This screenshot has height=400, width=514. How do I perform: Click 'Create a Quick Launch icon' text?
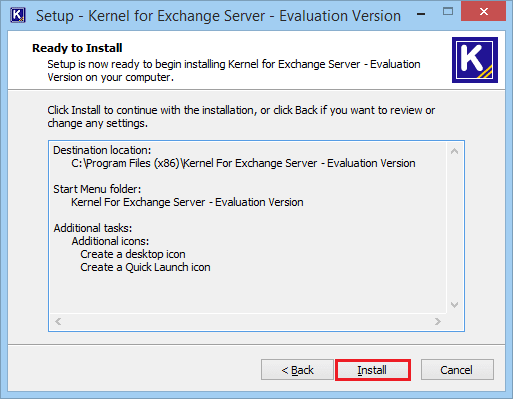click(x=145, y=267)
